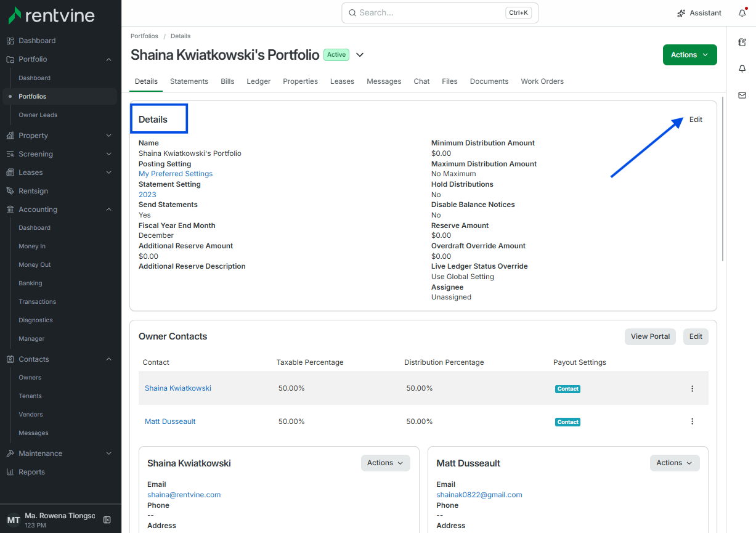Viewport: 756px width, 533px height.
Task: Open My Preferred Settings link
Action: [176, 174]
